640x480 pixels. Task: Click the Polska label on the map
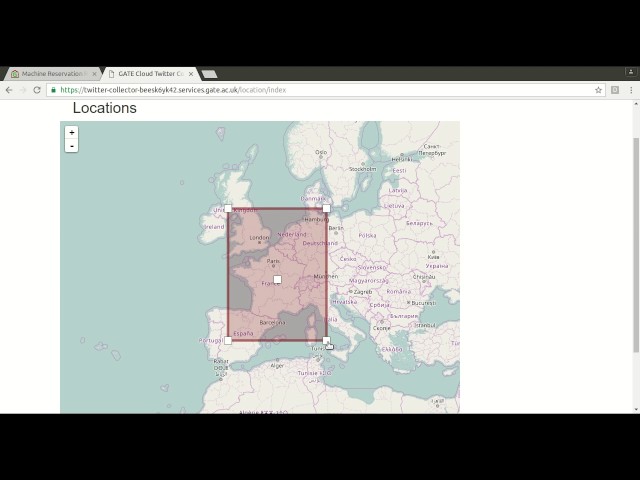(x=367, y=235)
